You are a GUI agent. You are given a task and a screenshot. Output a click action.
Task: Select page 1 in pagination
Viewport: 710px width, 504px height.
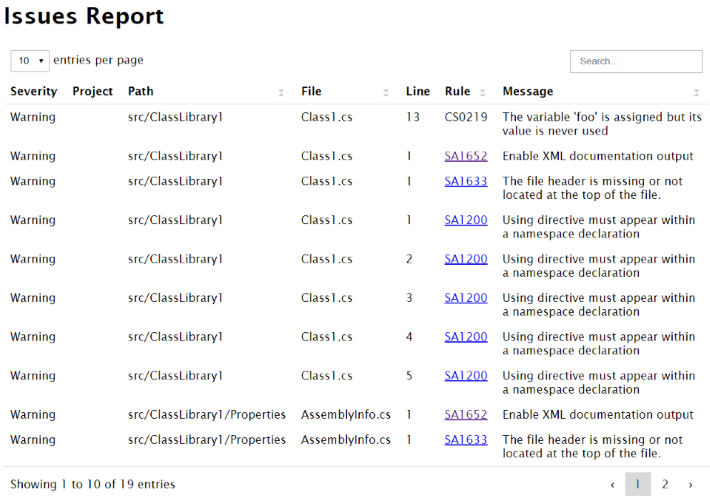638,484
